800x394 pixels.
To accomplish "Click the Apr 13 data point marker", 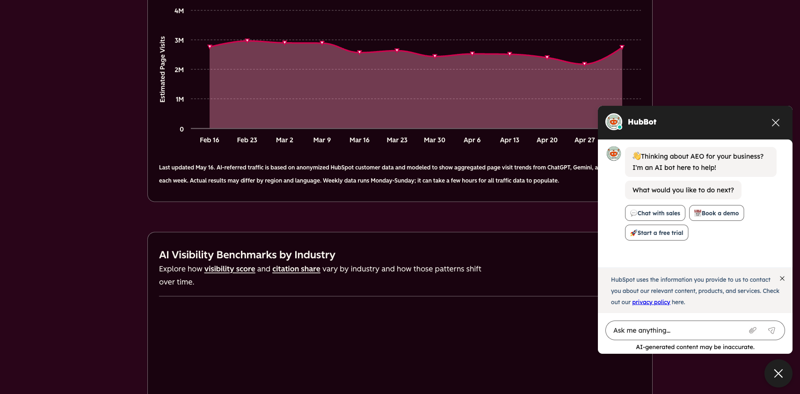I will coord(509,54).
